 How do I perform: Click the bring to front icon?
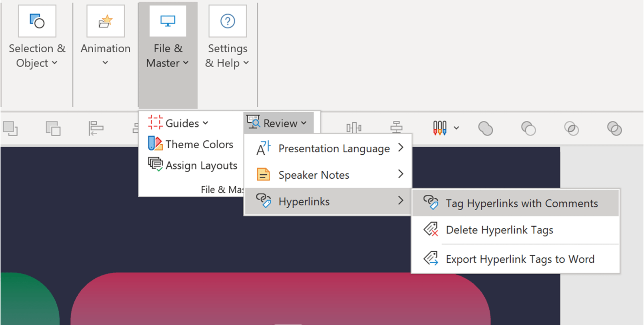point(10,129)
